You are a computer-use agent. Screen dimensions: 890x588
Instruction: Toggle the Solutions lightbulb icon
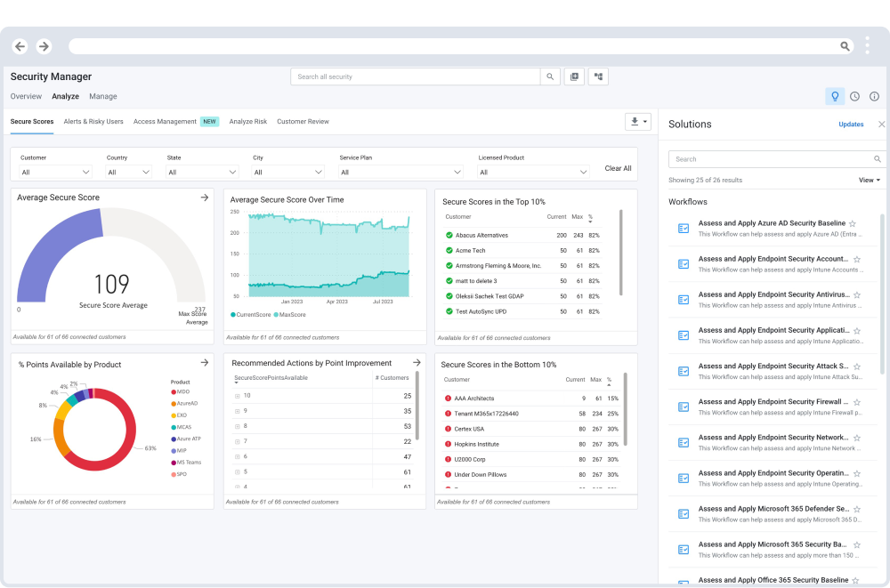835,96
